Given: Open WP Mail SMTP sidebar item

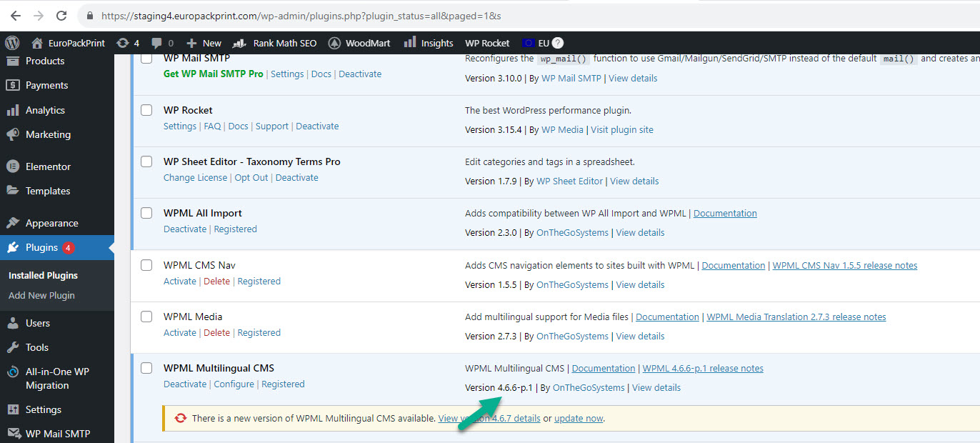Looking at the screenshot, I should pos(57,433).
